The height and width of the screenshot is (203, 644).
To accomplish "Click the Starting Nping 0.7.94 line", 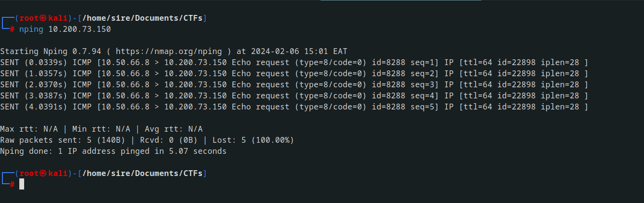I will 173,52.
